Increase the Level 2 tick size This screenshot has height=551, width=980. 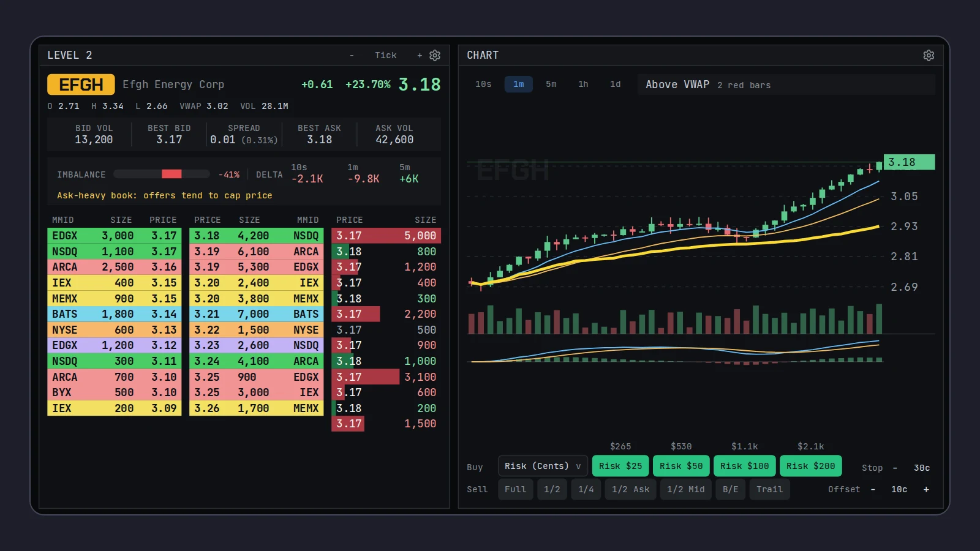coord(420,55)
